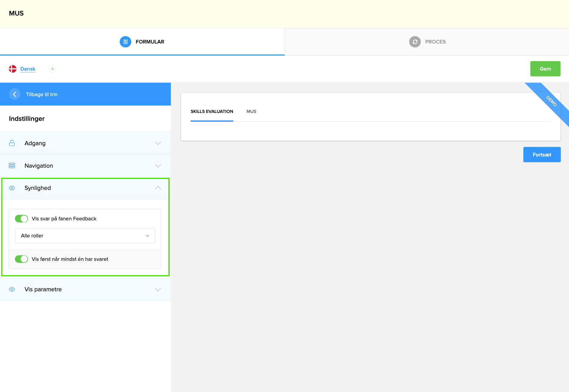This screenshot has width=569, height=392.
Task: Click the back arrow circle icon
Action: pyautogui.click(x=15, y=94)
